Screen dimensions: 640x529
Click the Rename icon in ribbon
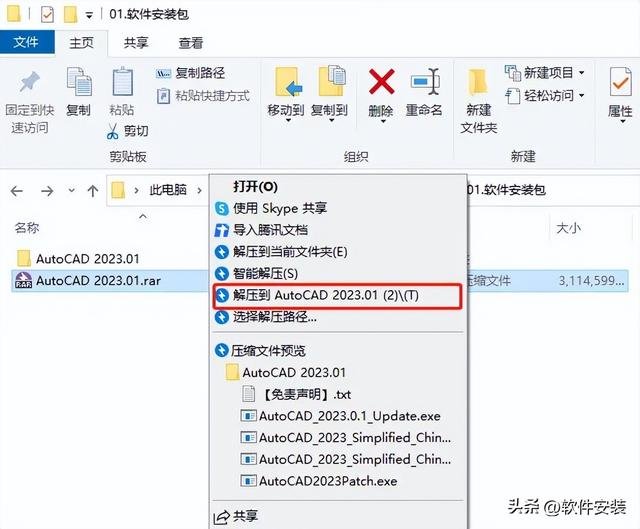424,82
